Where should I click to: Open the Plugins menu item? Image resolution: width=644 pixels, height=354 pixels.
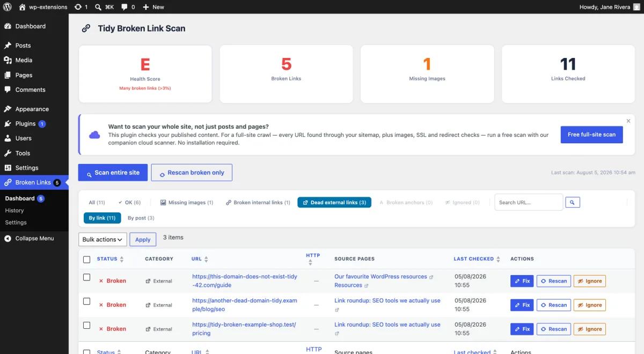(x=34, y=124)
